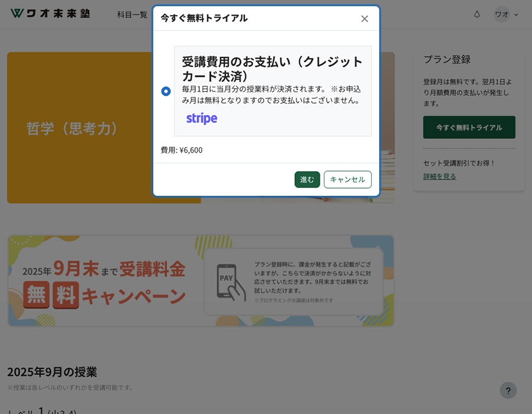The width and height of the screenshot is (532, 414).
Task: Select the credit card payment radio button
Action: (166, 91)
